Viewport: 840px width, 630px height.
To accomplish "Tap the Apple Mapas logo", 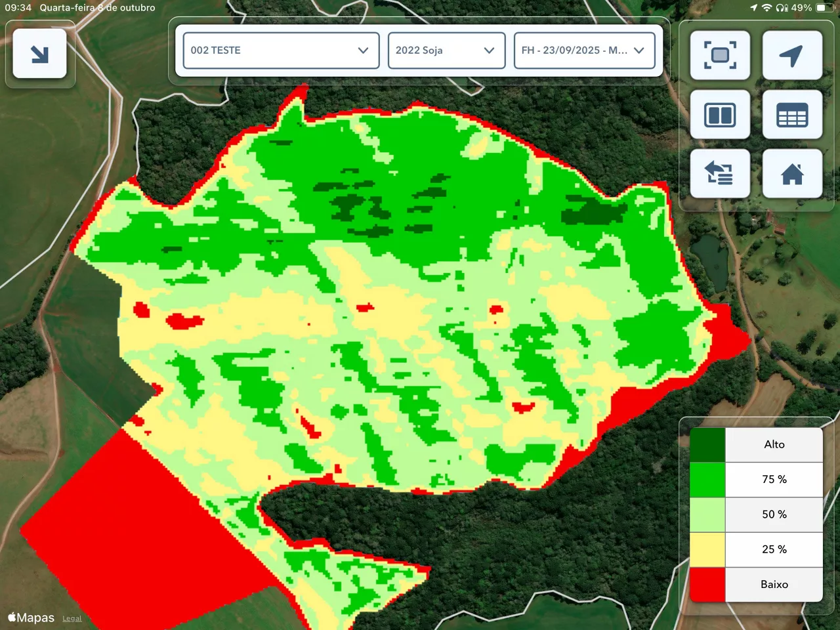I will [x=31, y=618].
